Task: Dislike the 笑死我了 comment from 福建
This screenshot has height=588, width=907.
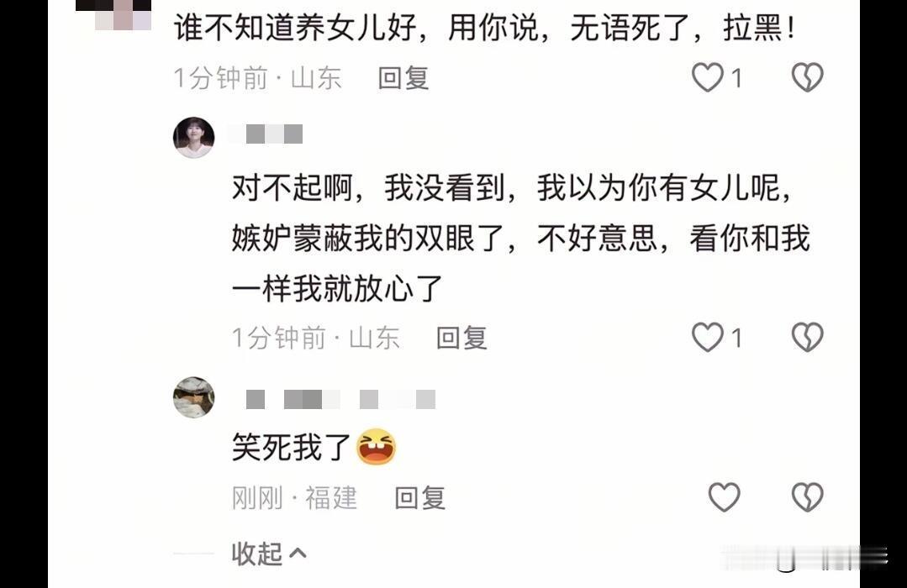Action: click(x=807, y=497)
